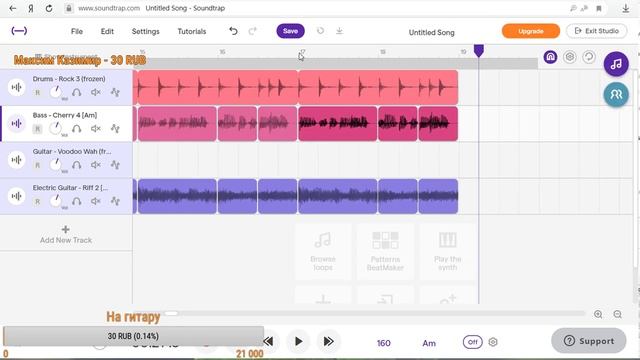Edit the Untitled Song title
Image resolution: width=640 pixels, height=360 pixels.
431,32
